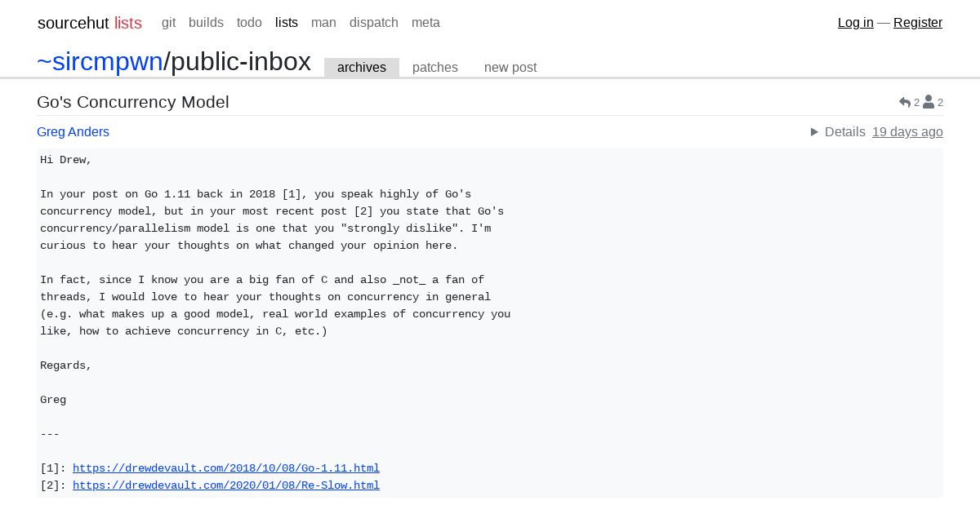Open the Go-1.11.html reference link
The width and height of the screenshot is (980, 514).
click(226, 468)
